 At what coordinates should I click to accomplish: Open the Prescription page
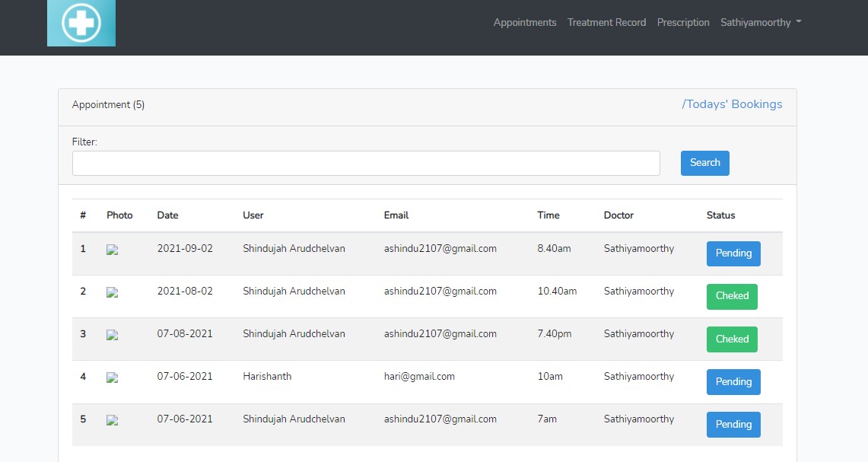click(682, 22)
